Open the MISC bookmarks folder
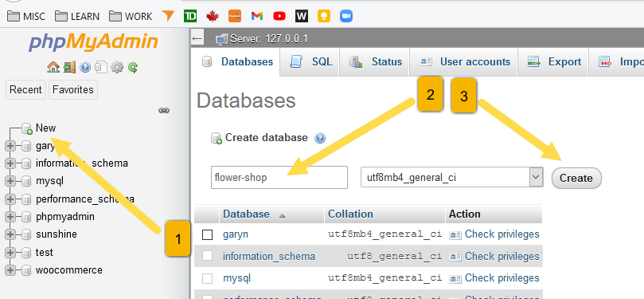This screenshot has height=299, width=644. 26,17
